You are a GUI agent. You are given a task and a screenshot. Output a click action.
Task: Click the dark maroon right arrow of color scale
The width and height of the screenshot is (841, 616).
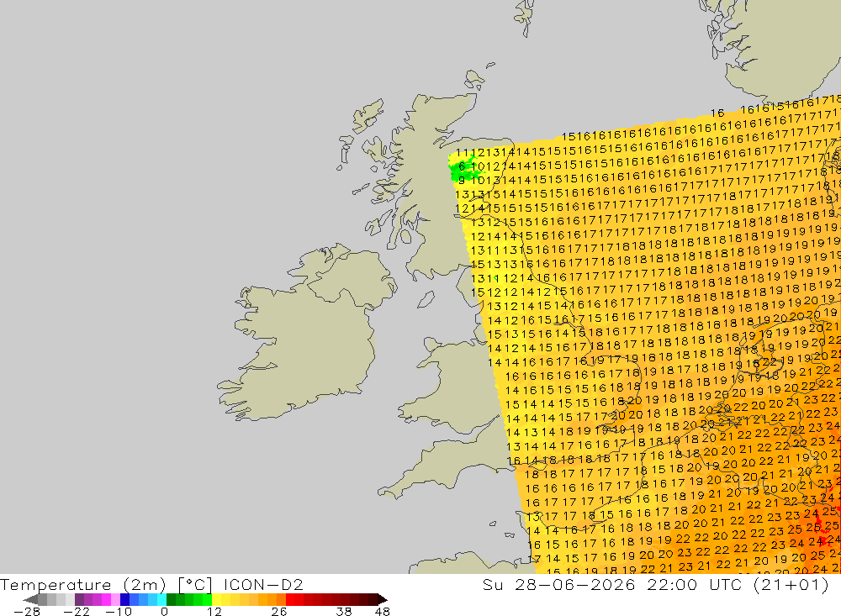click(382, 599)
